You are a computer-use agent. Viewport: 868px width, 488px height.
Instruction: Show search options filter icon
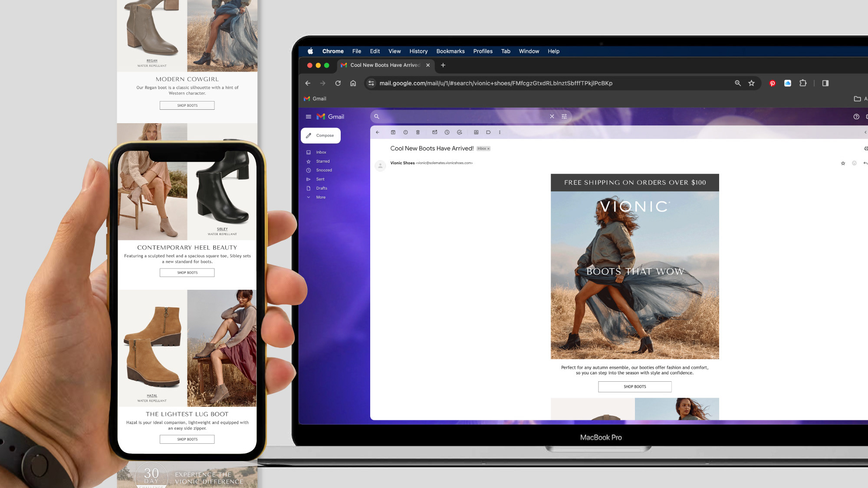[x=564, y=116]
